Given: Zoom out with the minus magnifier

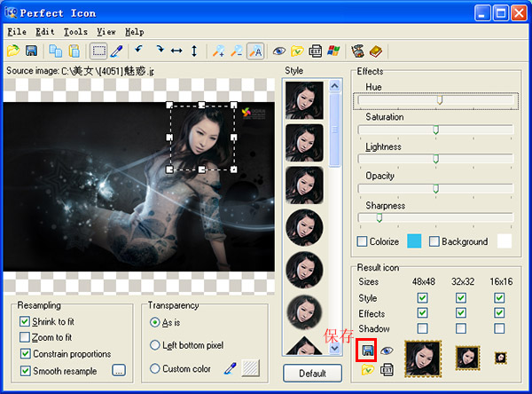Looking at the screenshot, I should click(237, 51).
